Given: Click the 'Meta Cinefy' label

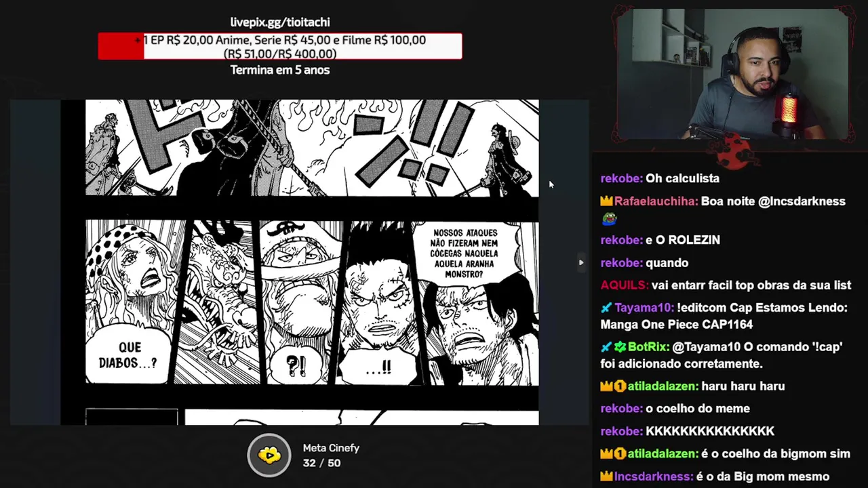Looking at the screenshot, I should pyautogui.click(x=331, y=448).
